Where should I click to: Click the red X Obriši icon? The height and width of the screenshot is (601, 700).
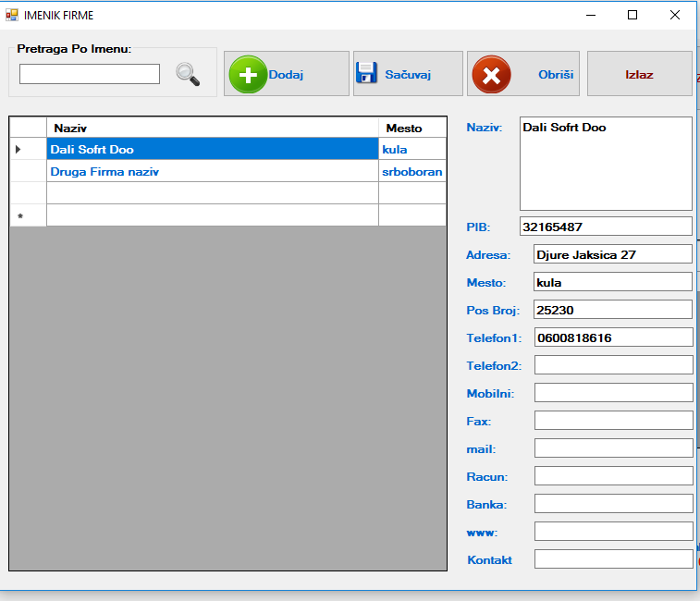click(x=491, y=74)
